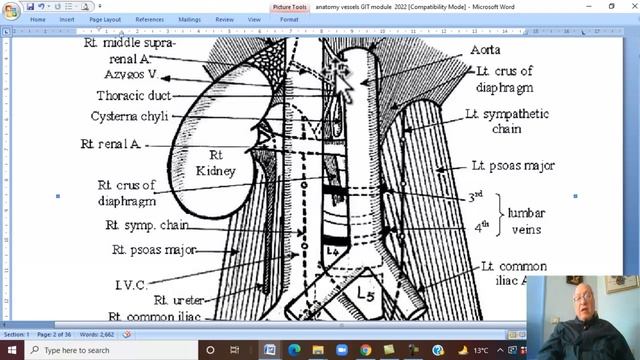Switch to the View ribbon tab
Screen dimensions: 640x360
click(x=254, y=20)
